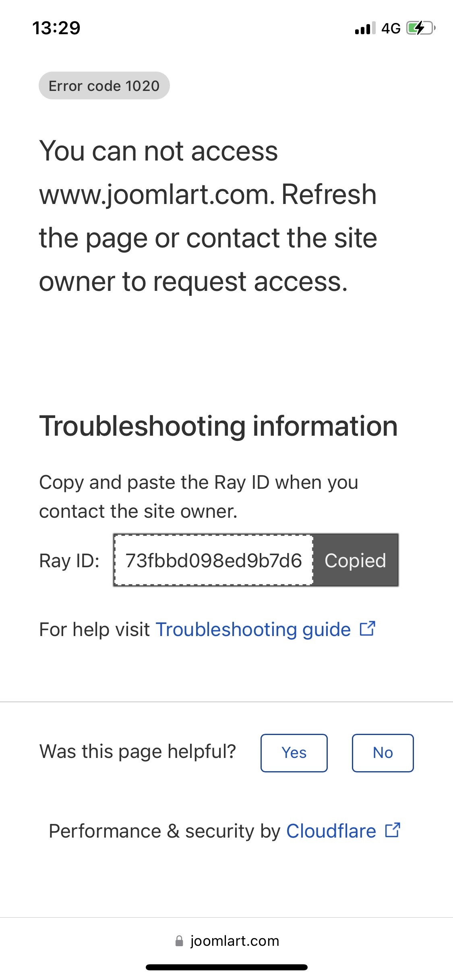Tap the 4G network indicator
Image resolution: width=453 pixels, height=980 pixels.
tap(391, 28)
